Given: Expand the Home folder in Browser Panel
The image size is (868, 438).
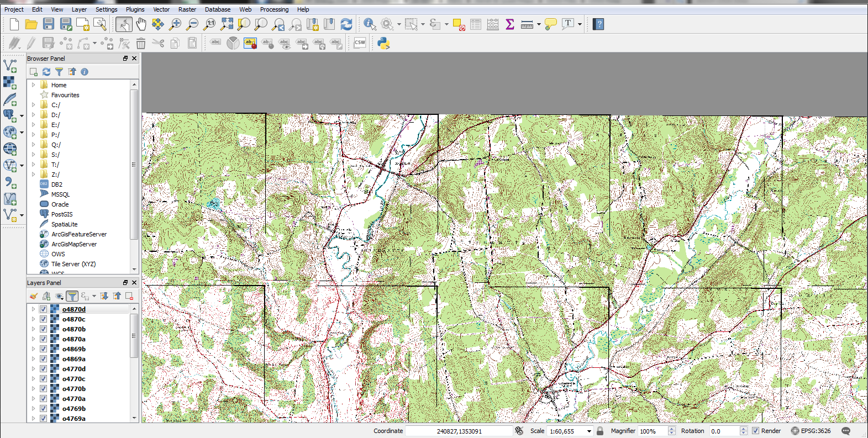Looking at the screenshot, I should click(x=33, y=85).
